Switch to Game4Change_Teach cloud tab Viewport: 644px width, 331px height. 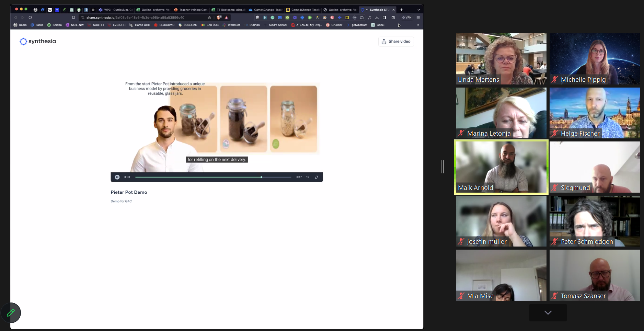(x=265, y=10)
